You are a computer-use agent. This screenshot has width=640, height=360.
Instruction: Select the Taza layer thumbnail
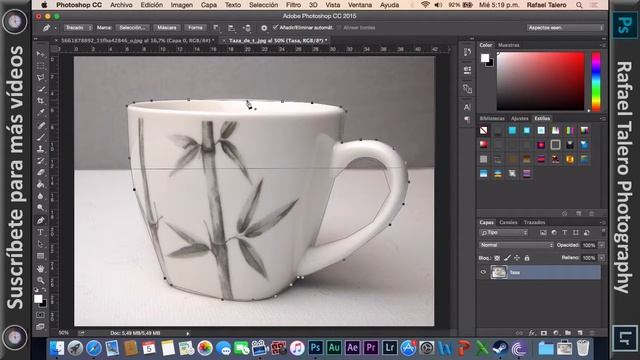click(x=499, y=272)
